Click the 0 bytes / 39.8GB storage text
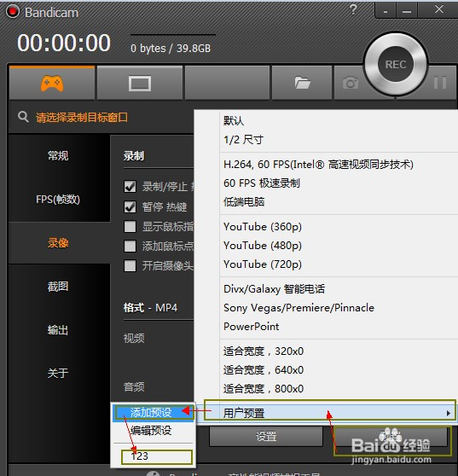Viewport: 458px width, 476px height. tap(171, 49)
